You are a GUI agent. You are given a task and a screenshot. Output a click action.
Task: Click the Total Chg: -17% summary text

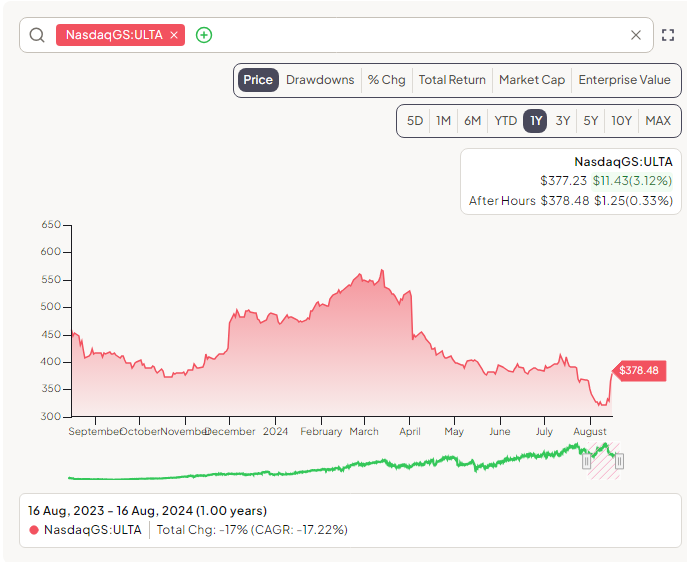[x=252, y=530]
